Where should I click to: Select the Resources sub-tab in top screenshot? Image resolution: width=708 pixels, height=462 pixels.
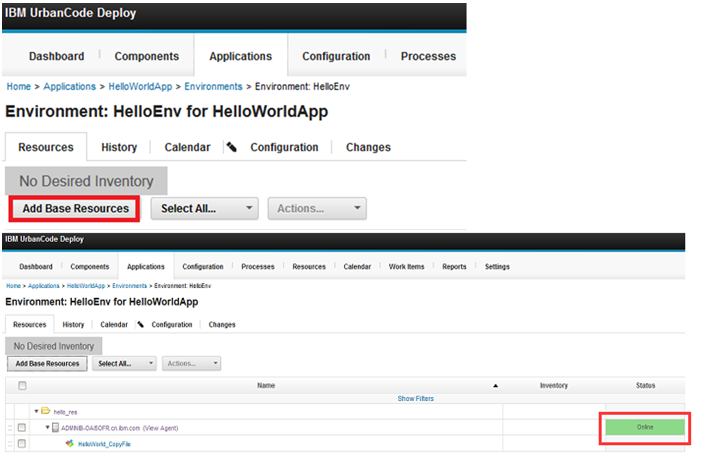(46, 147)
